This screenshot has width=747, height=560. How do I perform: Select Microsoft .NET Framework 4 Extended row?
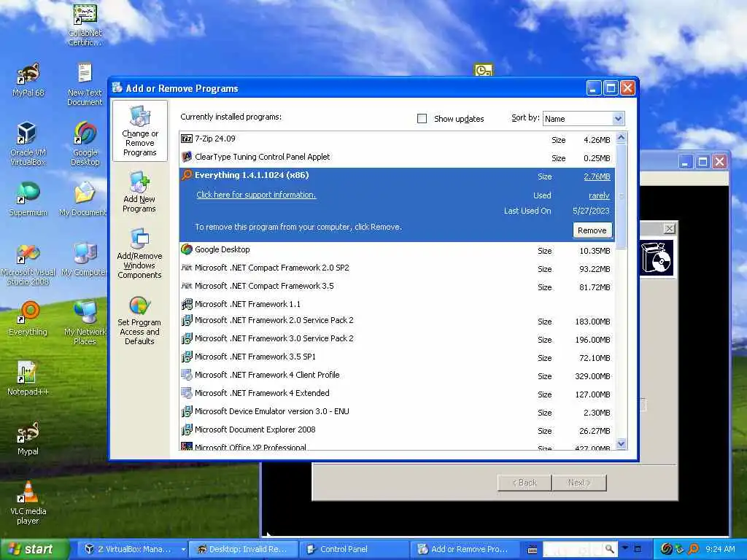point(397,393)
